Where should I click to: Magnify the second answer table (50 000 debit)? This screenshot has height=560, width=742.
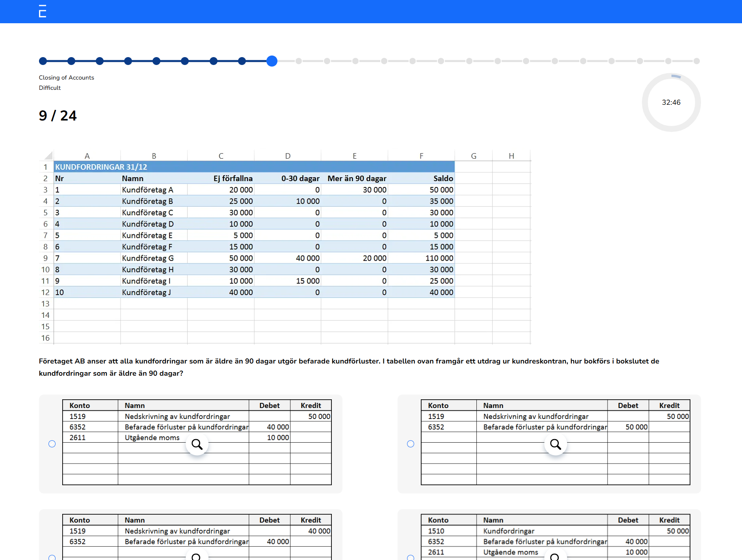click(556, 444)
